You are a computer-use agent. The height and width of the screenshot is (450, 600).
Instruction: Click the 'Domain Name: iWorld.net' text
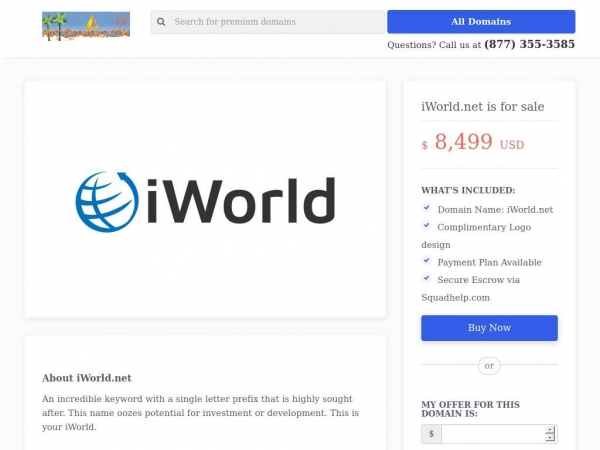click(x=495, y=210)
